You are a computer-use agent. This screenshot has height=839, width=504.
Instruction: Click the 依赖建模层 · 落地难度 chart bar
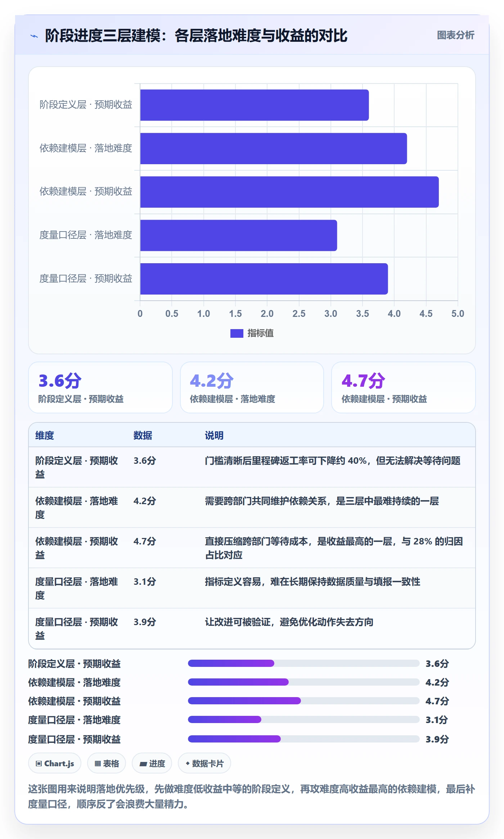click(273, 148)
